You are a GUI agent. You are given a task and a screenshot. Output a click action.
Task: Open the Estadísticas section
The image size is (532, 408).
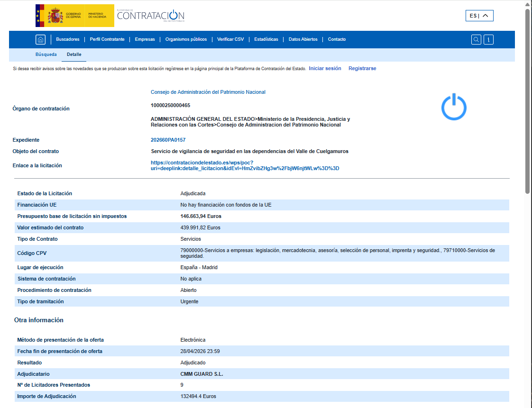coord(266,39)
